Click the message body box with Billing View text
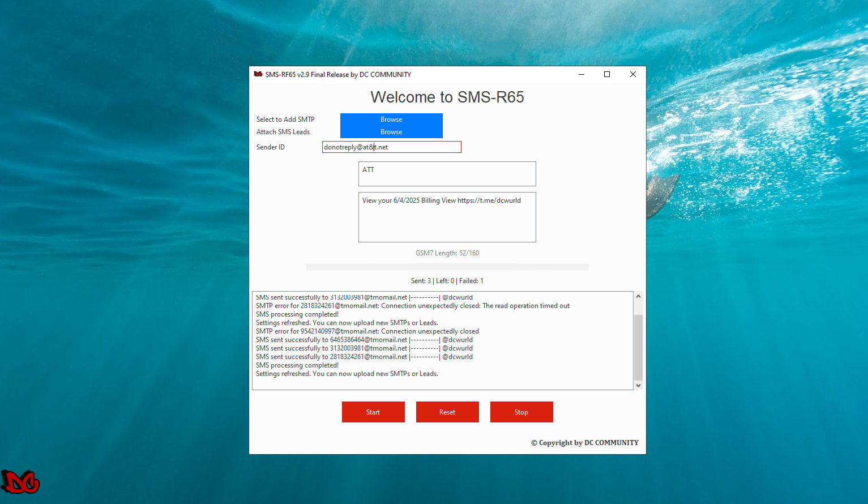This screenshot has height=504, width=868. tap(447, 217)
